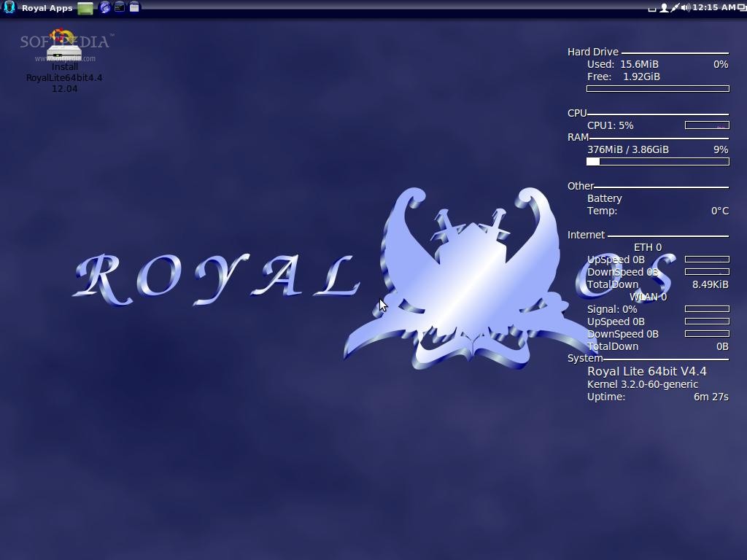Click the tray icon left of user
Screen dimensions: 747x560
[x=652, y=8]
